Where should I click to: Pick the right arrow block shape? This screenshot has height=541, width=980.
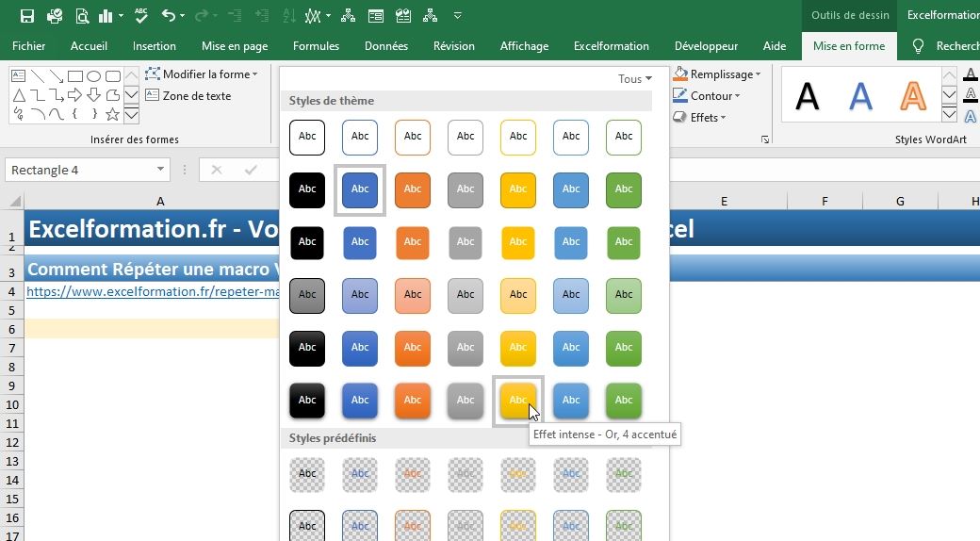(75, 95)
